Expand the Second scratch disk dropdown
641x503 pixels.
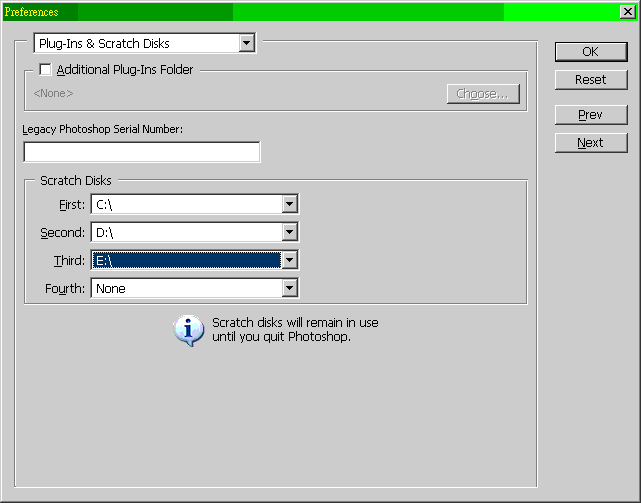coord(289,232)
